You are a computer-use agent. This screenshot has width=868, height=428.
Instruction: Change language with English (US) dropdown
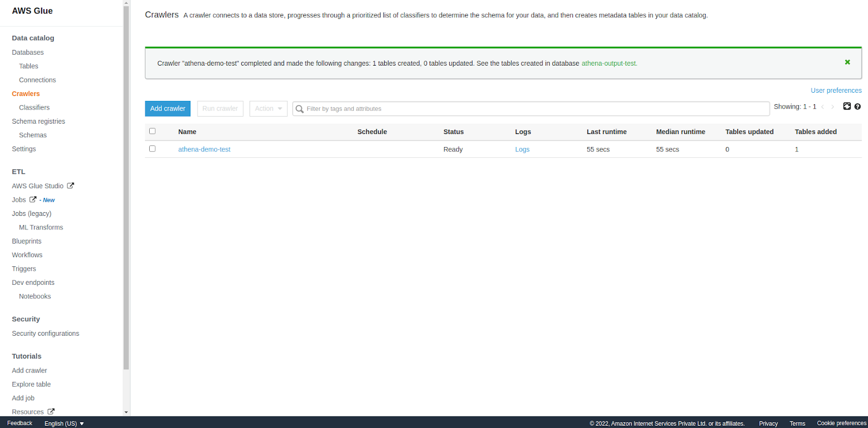(64, 424)
